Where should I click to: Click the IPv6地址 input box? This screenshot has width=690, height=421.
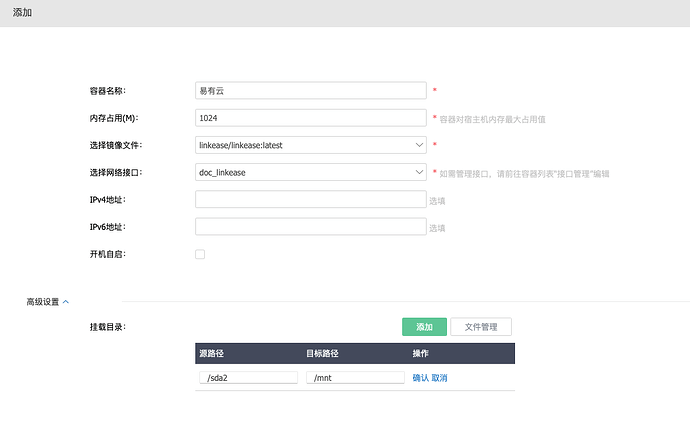click(311, 227)
